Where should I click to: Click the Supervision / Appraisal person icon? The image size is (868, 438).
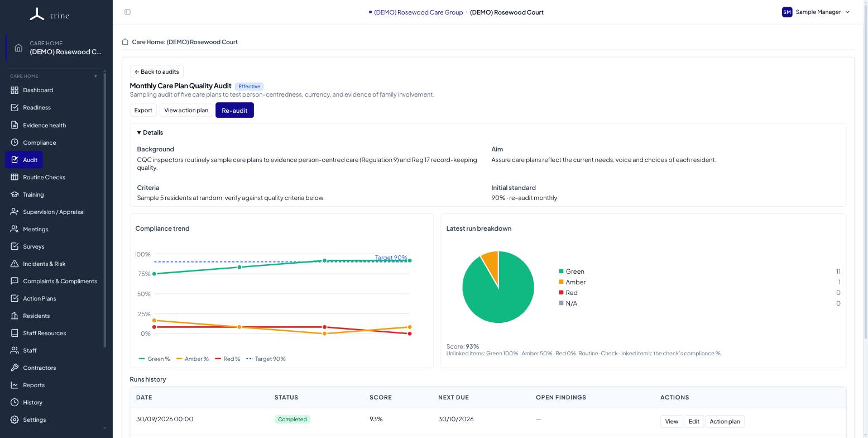pyautogui.click(x=15, y=212)
